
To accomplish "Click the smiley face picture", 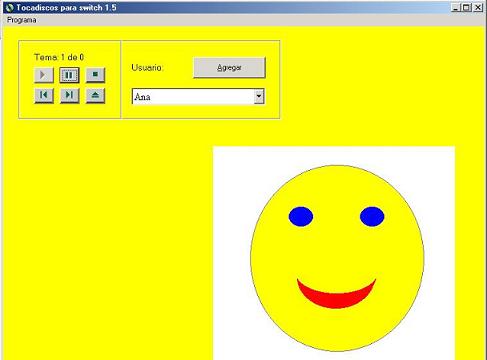I will 334,253.
